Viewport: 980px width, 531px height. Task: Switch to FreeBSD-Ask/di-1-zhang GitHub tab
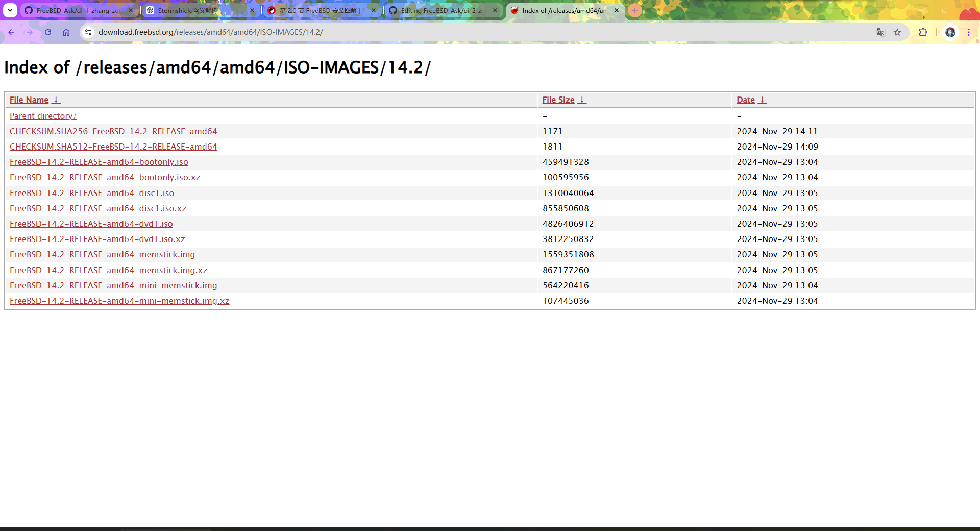point(79,10)
